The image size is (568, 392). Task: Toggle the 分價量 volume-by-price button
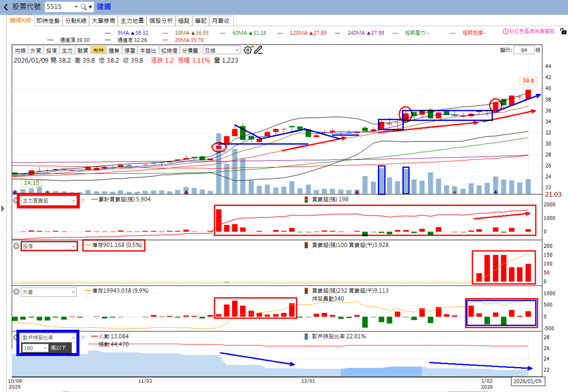coord(190,50)
